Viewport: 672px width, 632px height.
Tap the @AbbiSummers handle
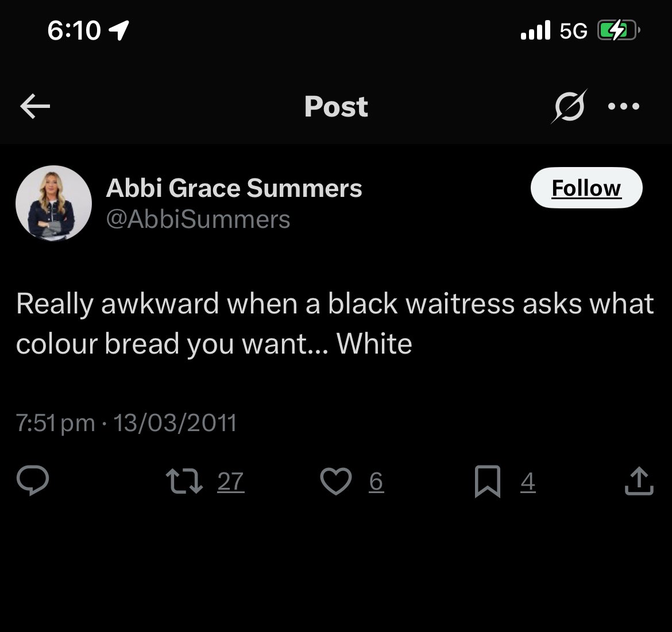pyautogui.click(x=198, y=219)
